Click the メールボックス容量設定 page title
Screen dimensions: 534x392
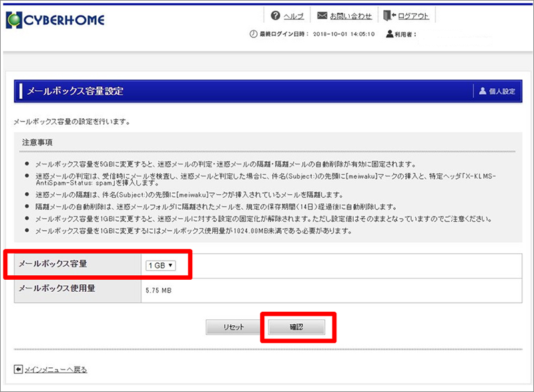(75, 91)
